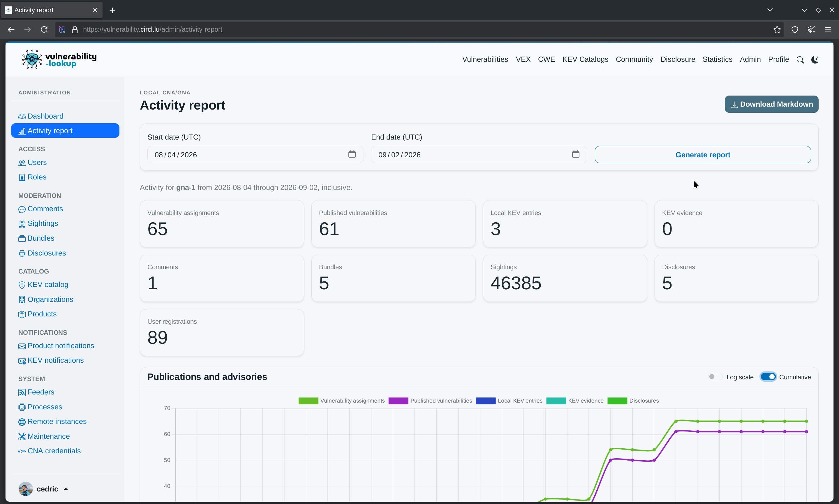Open the Profile nav item
839x504 pixels.
click(x=778, y=59)
